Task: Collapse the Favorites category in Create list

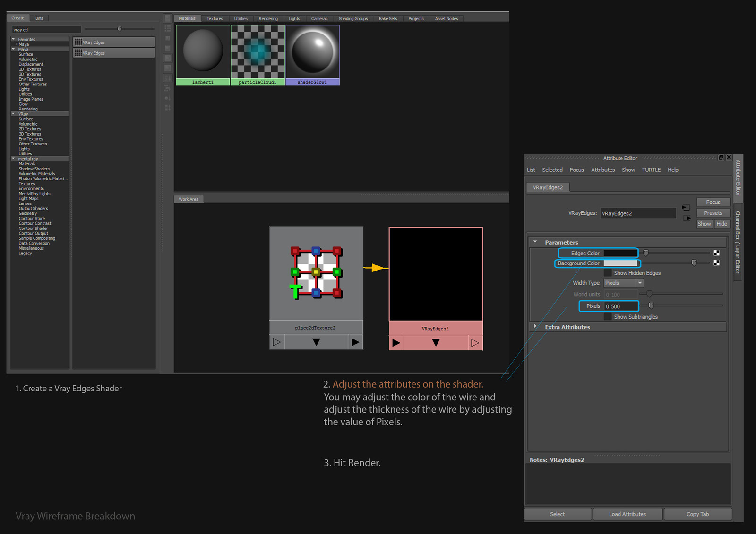Action: coord(13,39)
